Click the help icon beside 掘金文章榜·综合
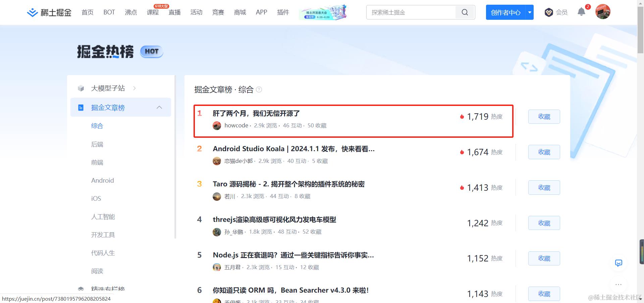 259,89
